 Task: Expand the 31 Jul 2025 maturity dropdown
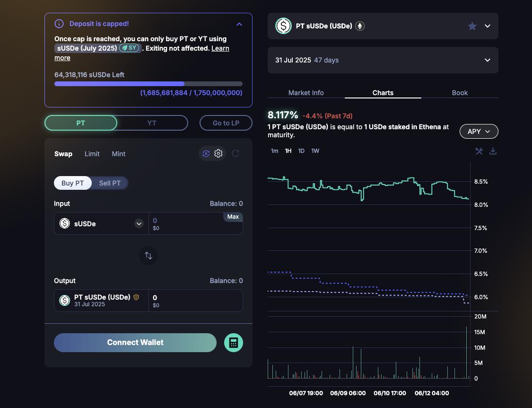(488, 60)
